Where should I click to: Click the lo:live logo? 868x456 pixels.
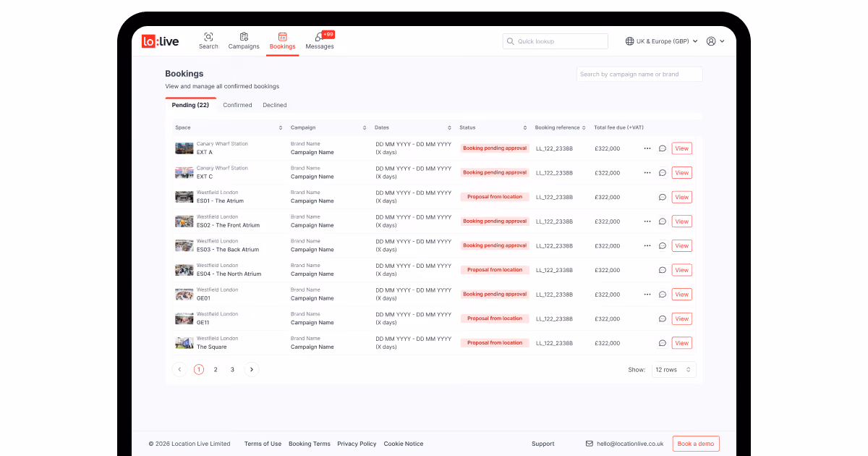[160, 41]
